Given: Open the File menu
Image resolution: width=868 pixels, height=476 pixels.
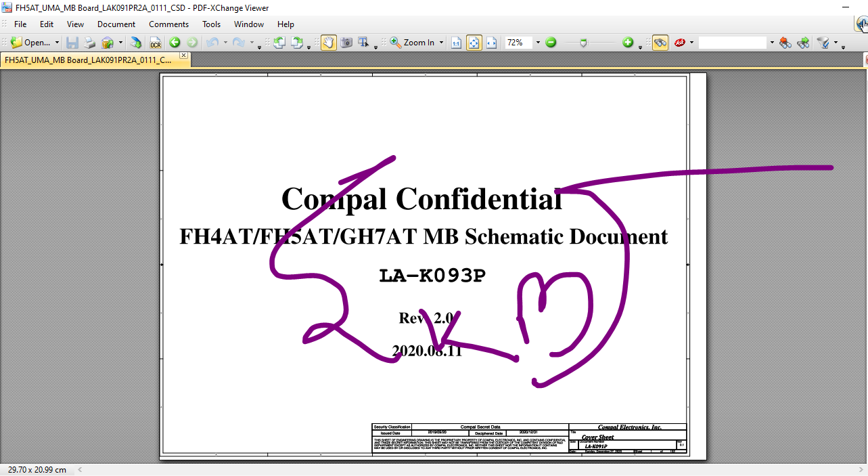Looking at the screenshot, I should [21, 24].
